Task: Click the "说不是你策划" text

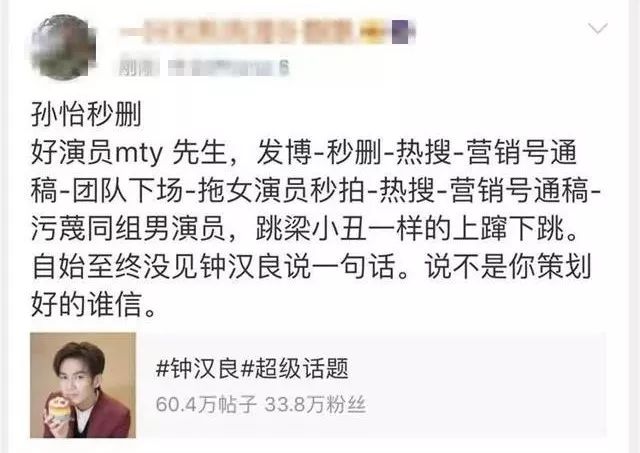Action: click(508, 266)
